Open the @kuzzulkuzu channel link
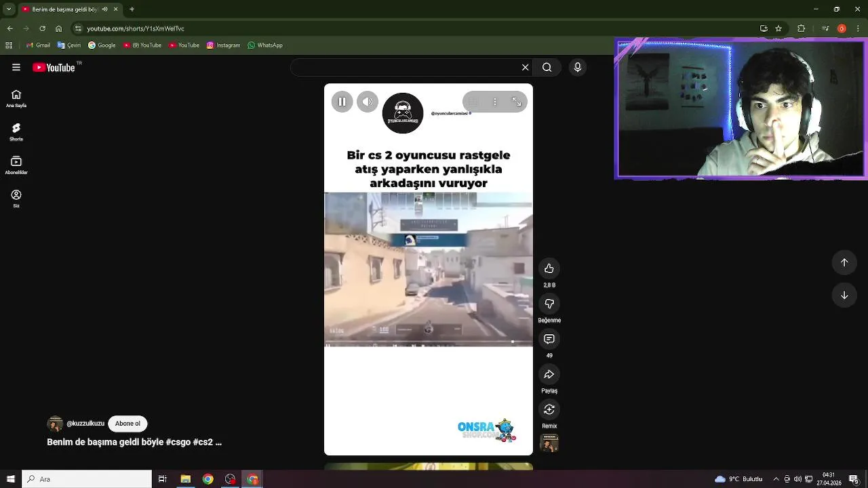Screen dimensions: 868x488 coord(85,424)
